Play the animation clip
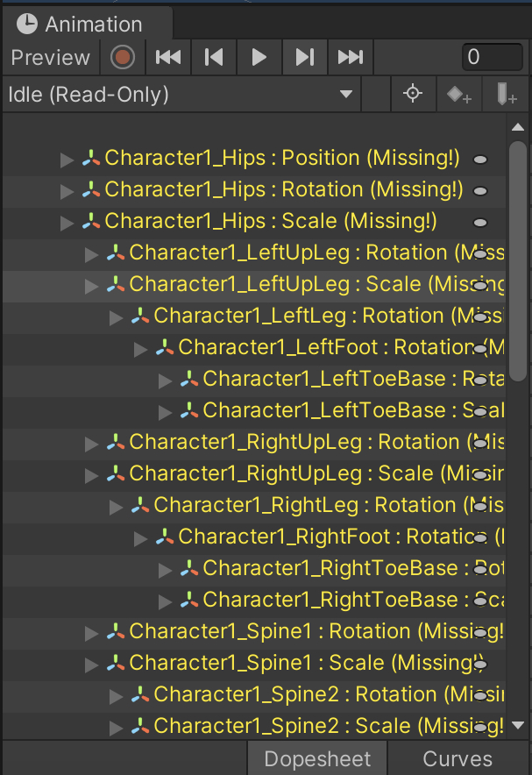The image size is (532, 775). tap(259, 58)
